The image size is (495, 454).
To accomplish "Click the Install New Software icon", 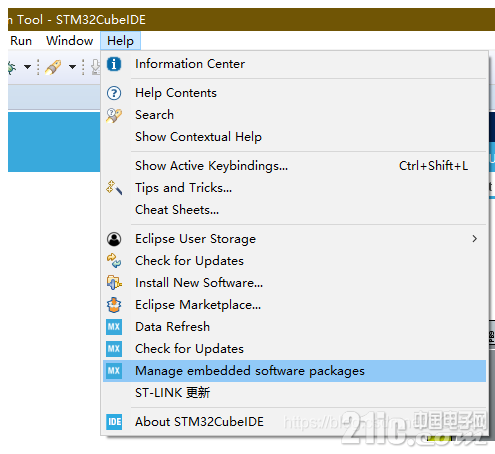I will [114, 283].
